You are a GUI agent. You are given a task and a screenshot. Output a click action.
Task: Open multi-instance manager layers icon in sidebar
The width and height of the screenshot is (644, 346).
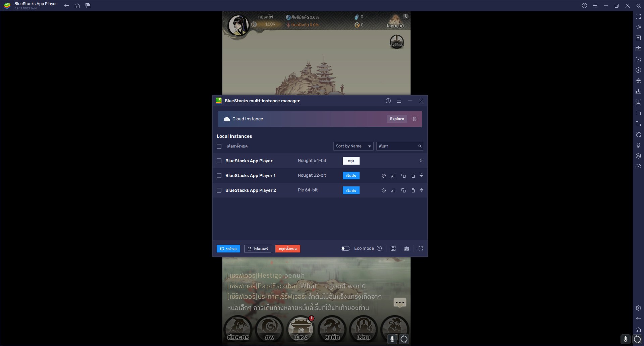[x=638, y=156]
